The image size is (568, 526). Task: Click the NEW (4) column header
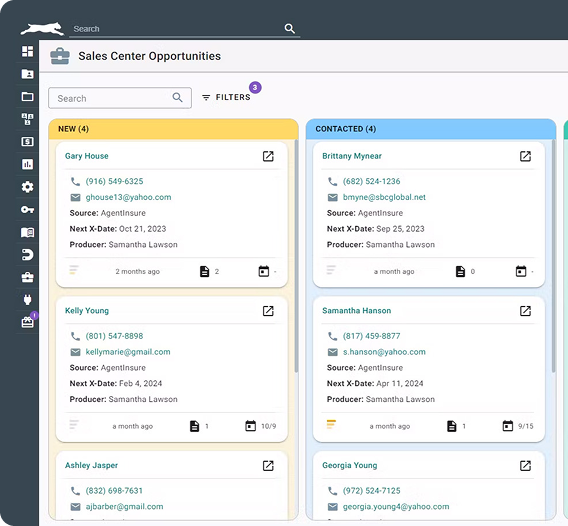[174, 129]
